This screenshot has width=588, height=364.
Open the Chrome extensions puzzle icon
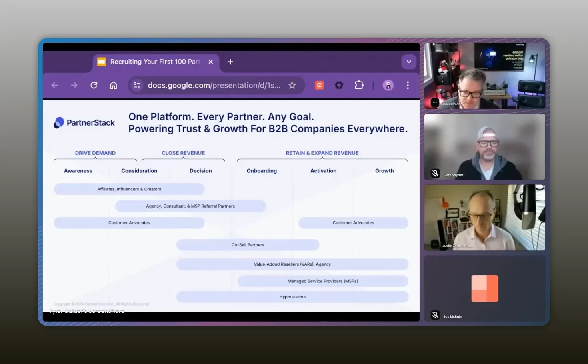coord(359,85)
